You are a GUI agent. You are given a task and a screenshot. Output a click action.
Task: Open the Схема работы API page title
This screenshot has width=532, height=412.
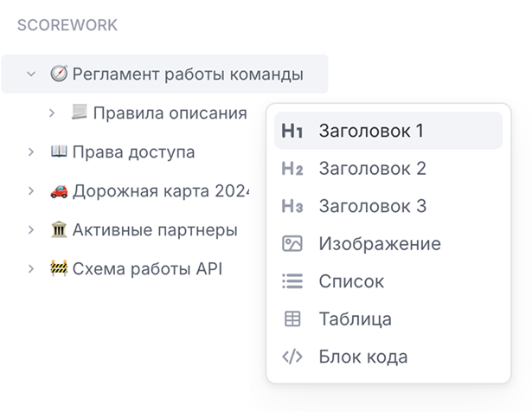[147, 269]
